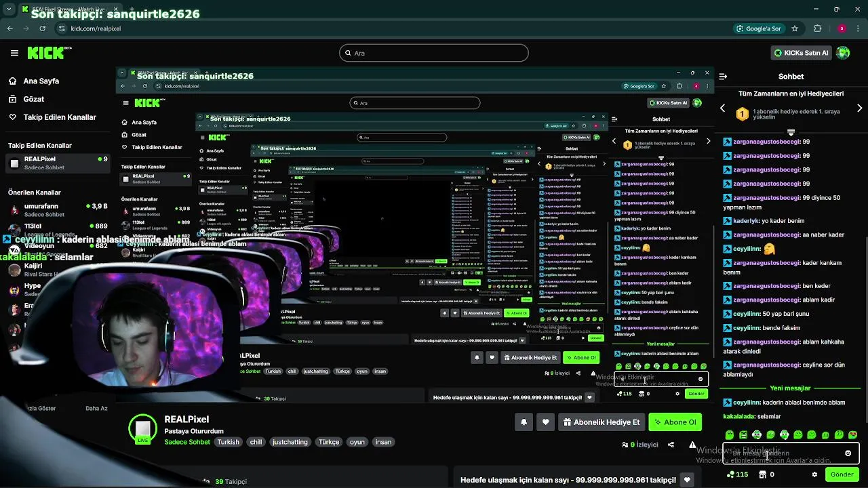
Task: Click the Türkçe tag
Action: 329,442
